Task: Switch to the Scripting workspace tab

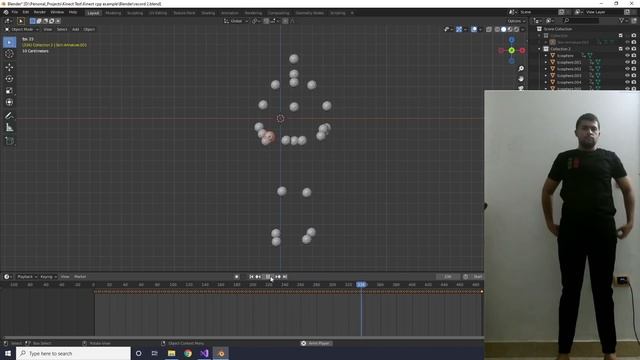Action: 338,13
